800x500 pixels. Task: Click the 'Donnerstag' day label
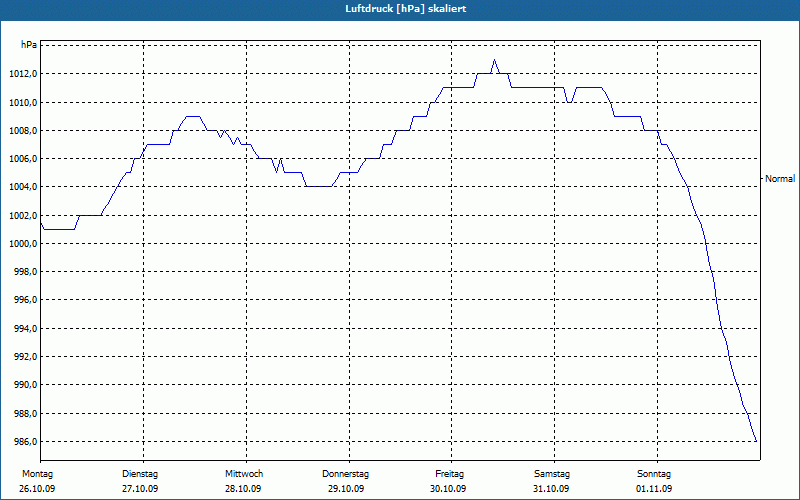point(345,474)
